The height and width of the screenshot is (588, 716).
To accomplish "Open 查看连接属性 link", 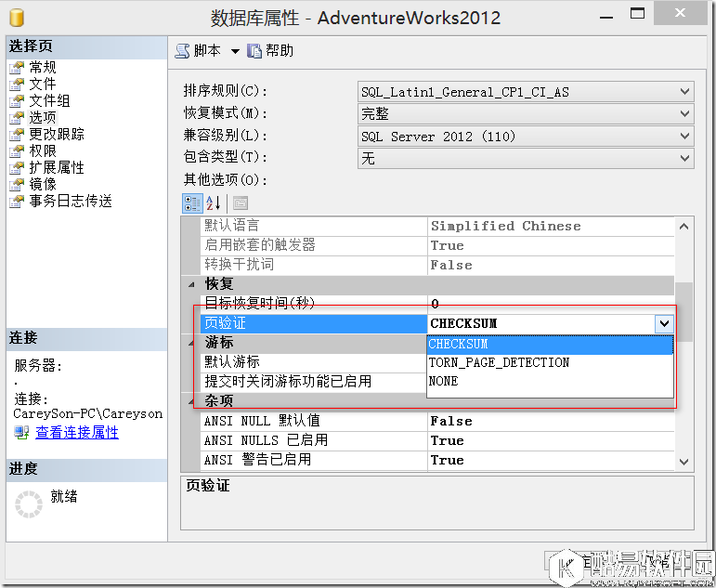I will (x=77, y=432).
